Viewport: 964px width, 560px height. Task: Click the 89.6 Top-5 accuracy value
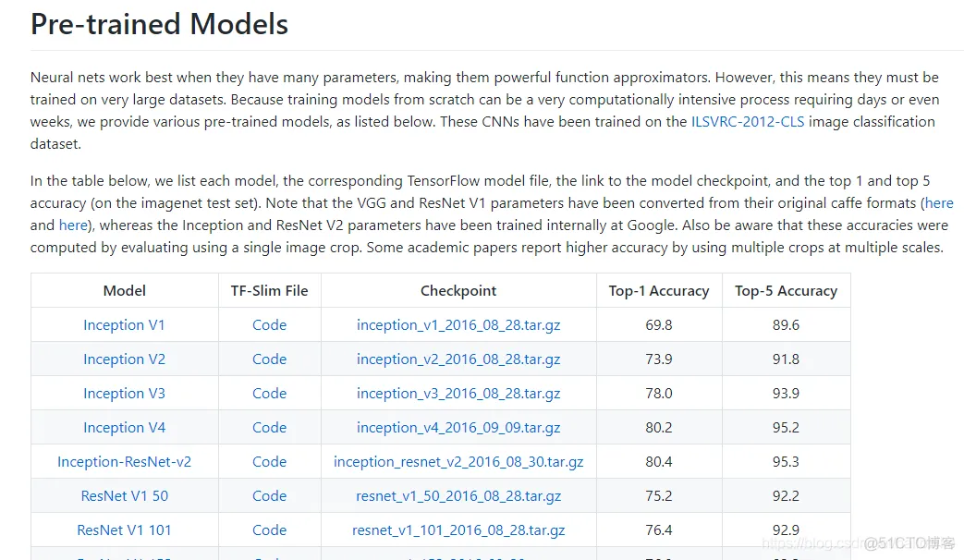[x=787, y=324]
